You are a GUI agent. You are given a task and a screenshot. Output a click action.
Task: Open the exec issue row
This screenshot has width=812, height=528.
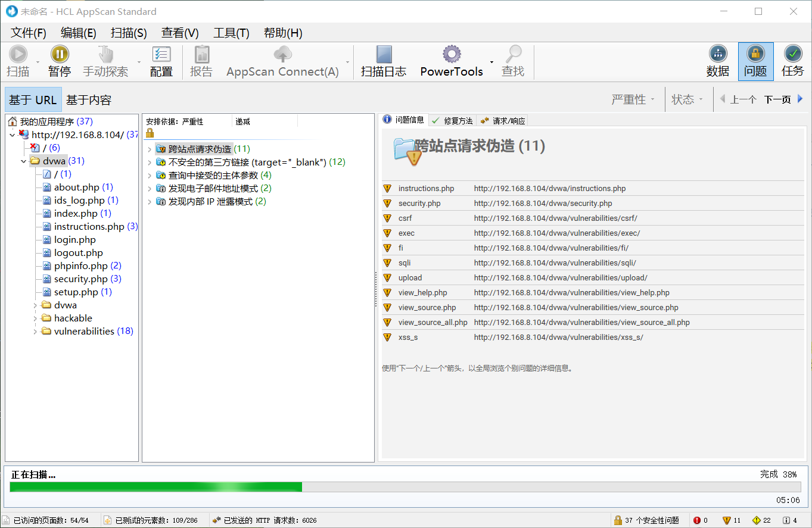tap(593, 233)
